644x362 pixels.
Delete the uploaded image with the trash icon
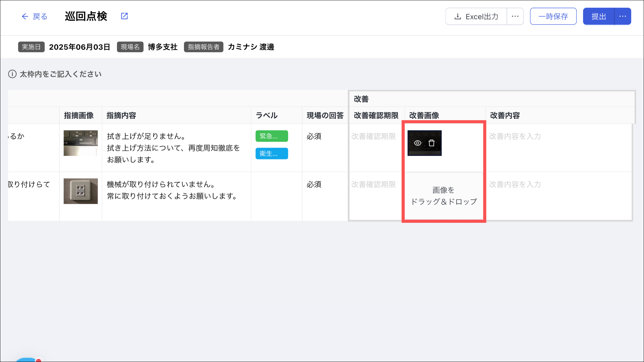point(431,143)
